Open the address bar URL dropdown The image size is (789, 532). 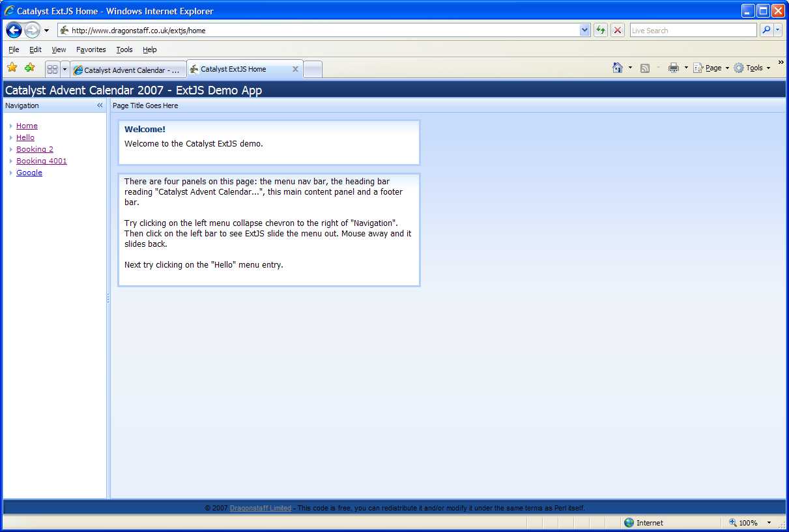584,30
